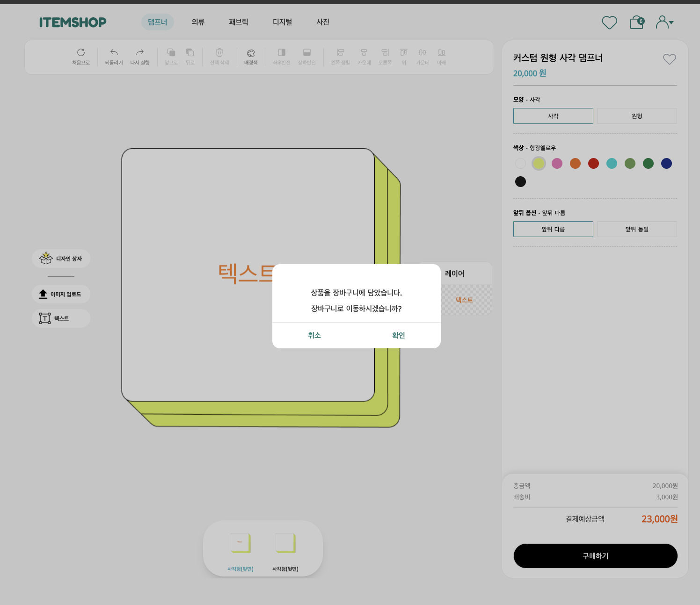Viewport: 700px width, 605px height.
Task: Click the 다시 실행 redo arrow
Action: tap(139, 53)
